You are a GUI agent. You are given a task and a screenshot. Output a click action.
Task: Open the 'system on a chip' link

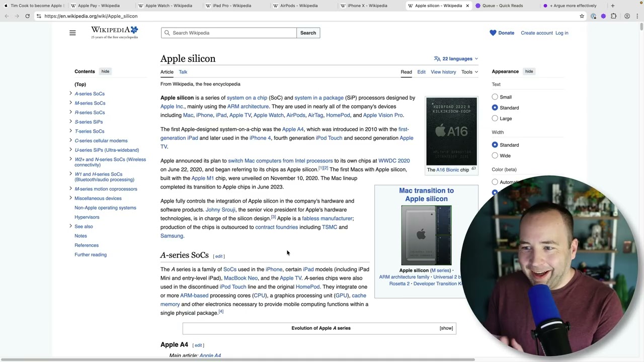click(247, 98)
